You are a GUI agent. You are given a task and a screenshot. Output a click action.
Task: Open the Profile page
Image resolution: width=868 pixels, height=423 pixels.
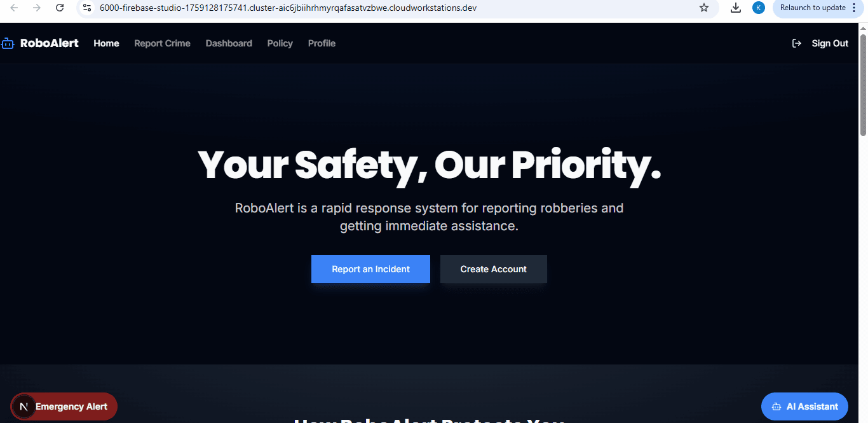pyautogui.click(x=322, y=43)
